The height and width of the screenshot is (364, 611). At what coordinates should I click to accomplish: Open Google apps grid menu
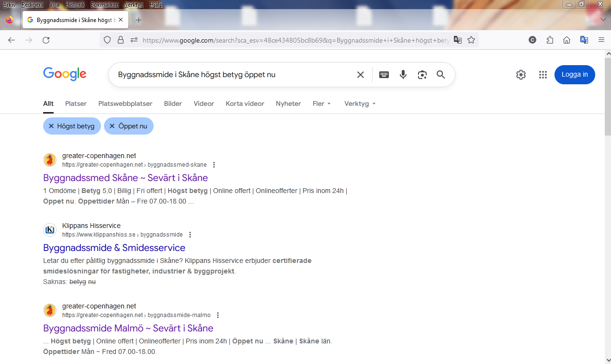[543, 75]
